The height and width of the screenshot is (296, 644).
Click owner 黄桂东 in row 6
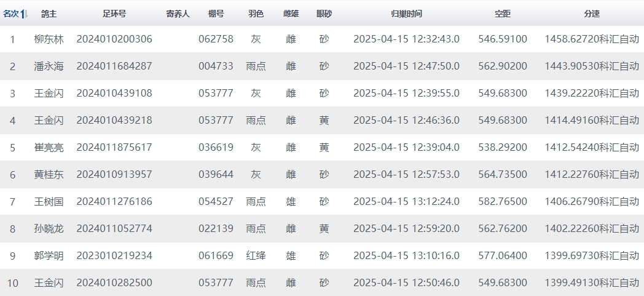tap(49, 175)
